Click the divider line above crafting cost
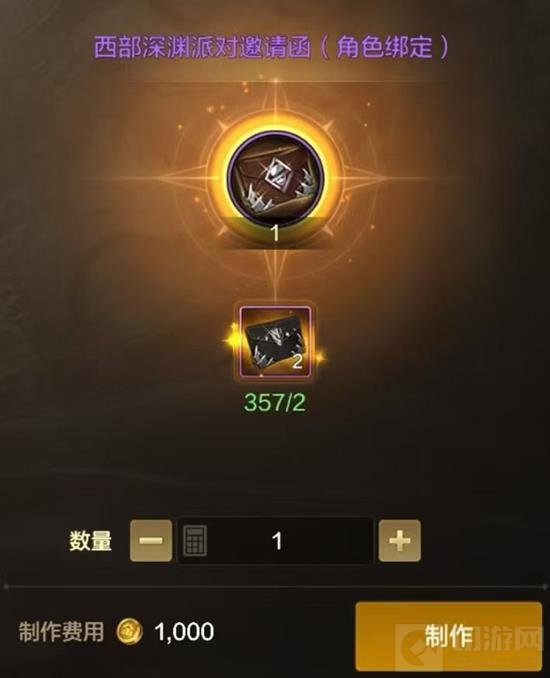This screenshot has width=550, height=678. pos(275,587)
